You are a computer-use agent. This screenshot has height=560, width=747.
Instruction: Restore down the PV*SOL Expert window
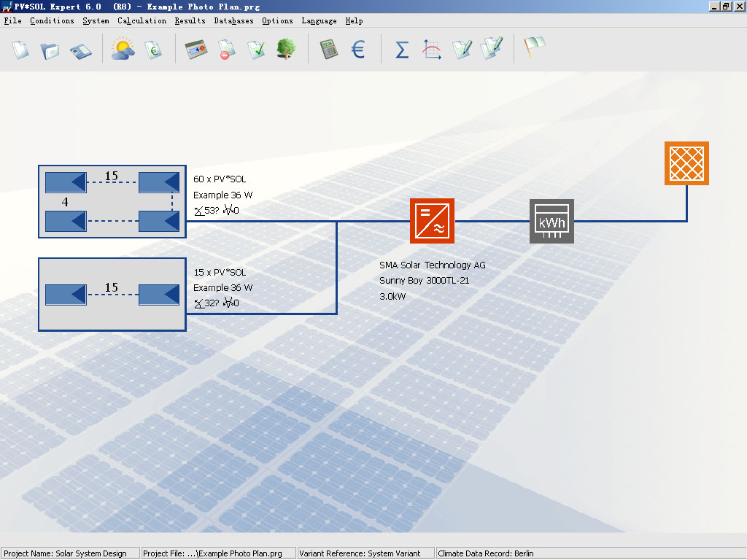click(x=726, y=7)
